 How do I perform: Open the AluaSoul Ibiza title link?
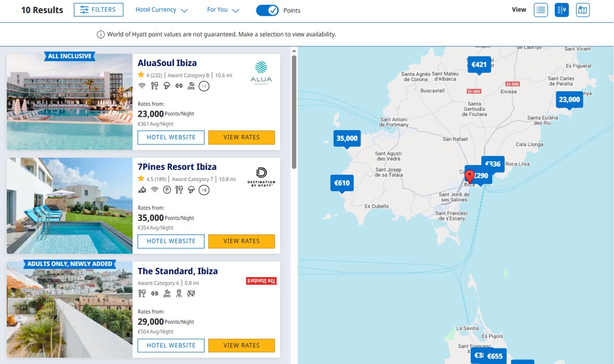pos(167,63)
